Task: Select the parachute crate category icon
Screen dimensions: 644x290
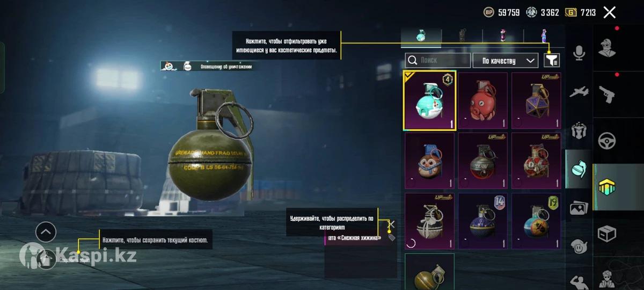Action: tap(579, 130)
